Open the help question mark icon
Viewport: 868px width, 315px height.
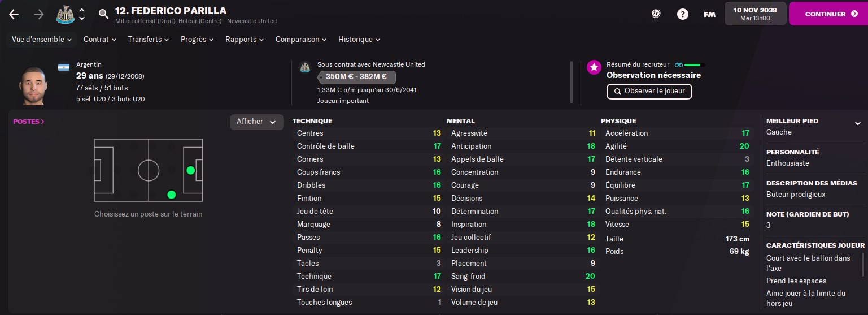[x=683, y=14]
